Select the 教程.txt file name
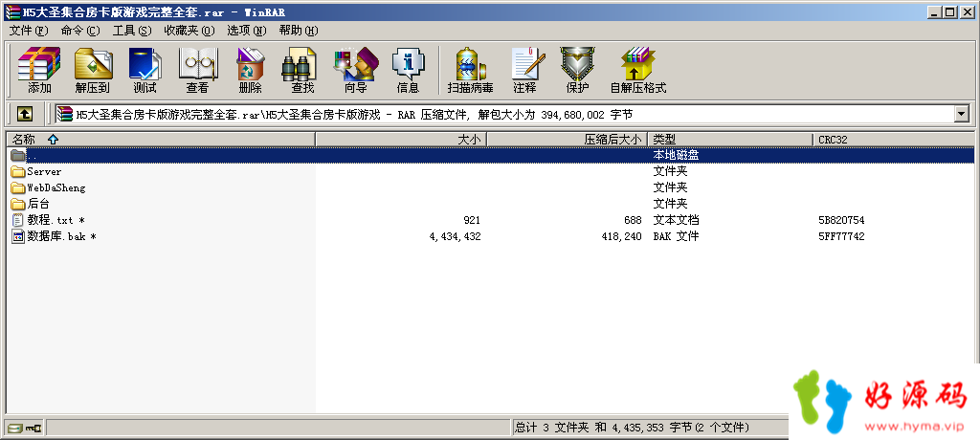Screen dimensions: 980x440 click(x=56, y=220)
